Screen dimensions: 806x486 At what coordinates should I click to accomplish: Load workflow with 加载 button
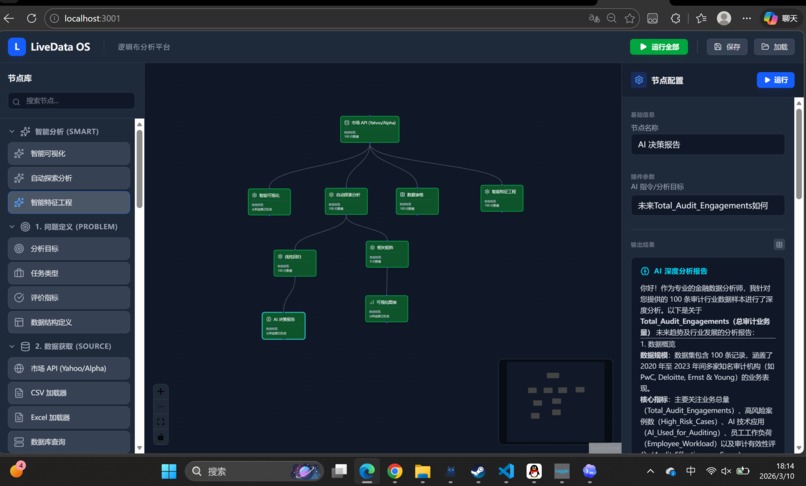click(x=774, y=47)
